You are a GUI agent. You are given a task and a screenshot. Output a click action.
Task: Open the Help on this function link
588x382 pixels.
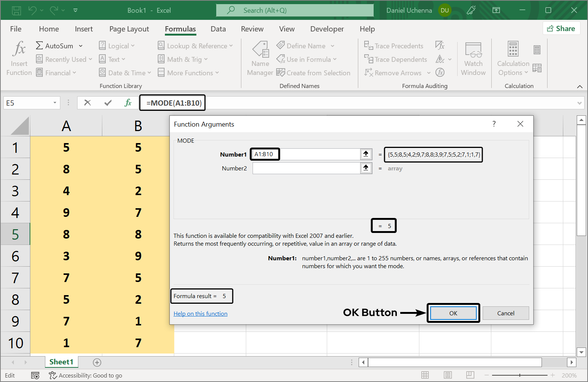[x=200, y=313]
